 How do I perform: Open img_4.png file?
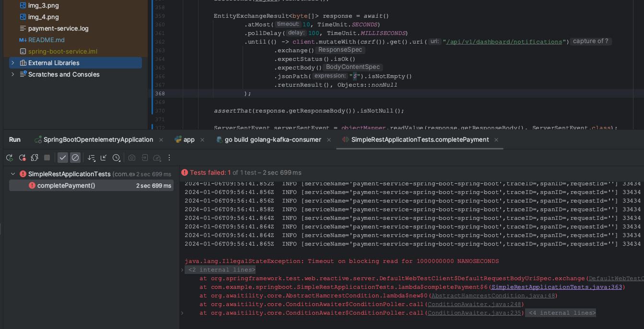point(43,17)
